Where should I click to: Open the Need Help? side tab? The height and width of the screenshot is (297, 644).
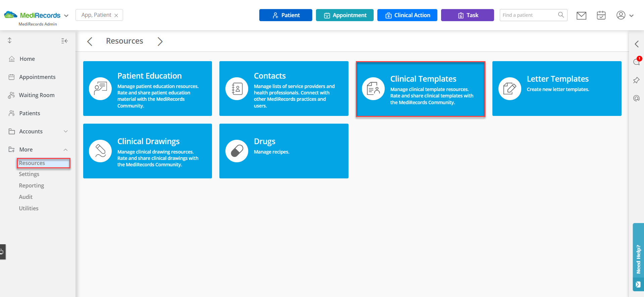click(x=638, y=257)
